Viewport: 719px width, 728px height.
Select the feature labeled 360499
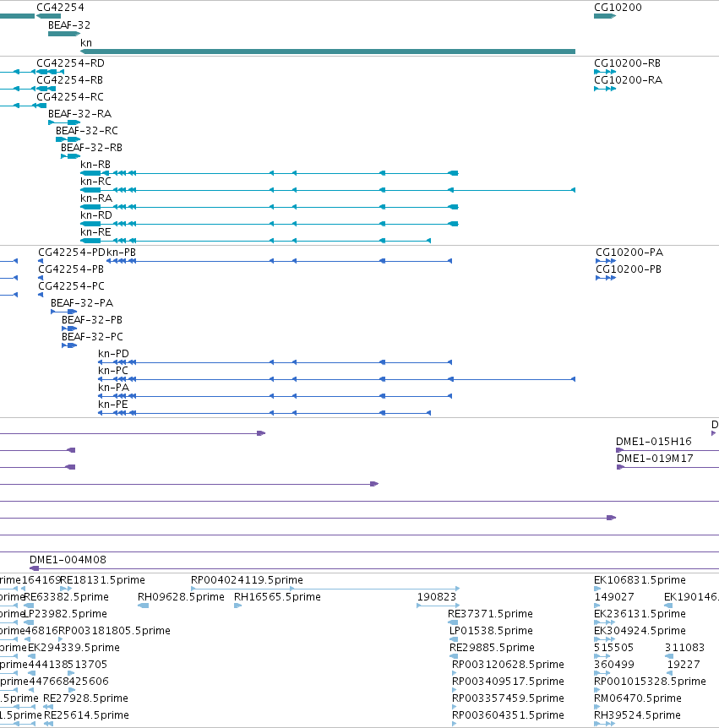coord(614,665)
